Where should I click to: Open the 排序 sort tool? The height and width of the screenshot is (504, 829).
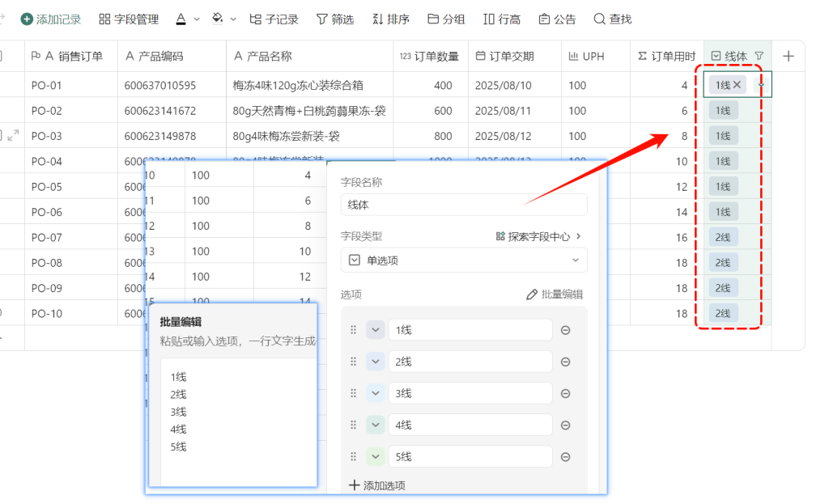tap(391, 19)
